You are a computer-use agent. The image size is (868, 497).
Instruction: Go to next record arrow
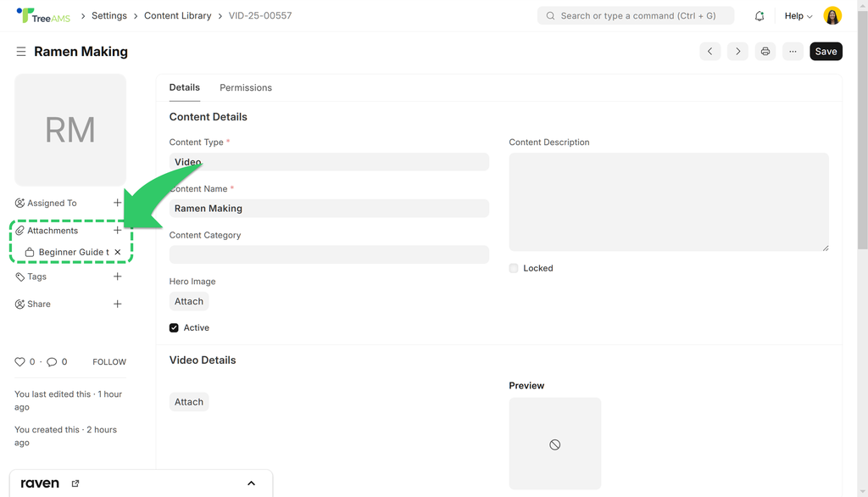pyautogui.click(x=737, y=52)
